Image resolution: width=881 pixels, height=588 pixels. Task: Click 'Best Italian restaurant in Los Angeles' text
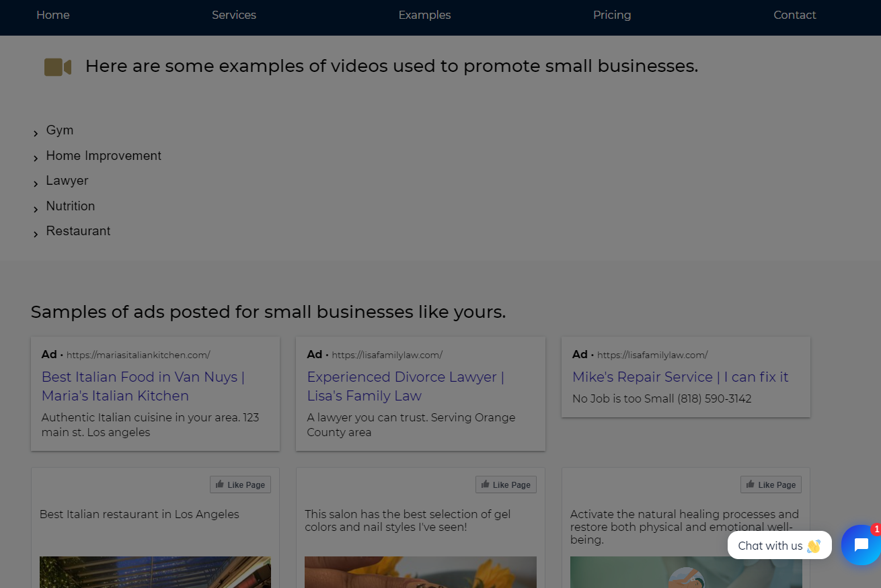point(139,514)
